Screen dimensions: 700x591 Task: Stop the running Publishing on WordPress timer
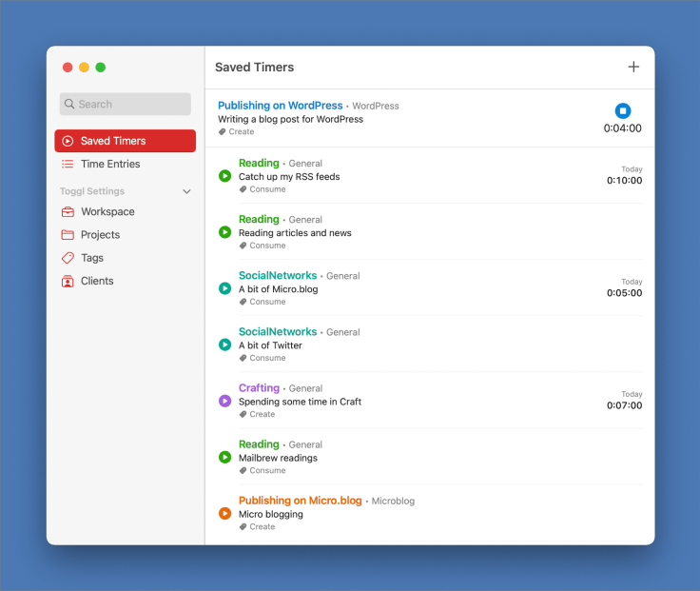click(623, 110)
